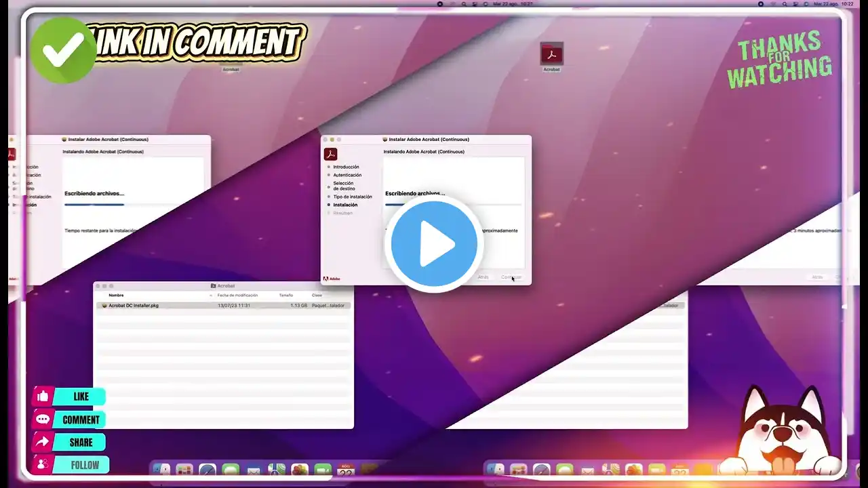
Task: Click the Continuar button in center installer
Action: tap(511, 277)
